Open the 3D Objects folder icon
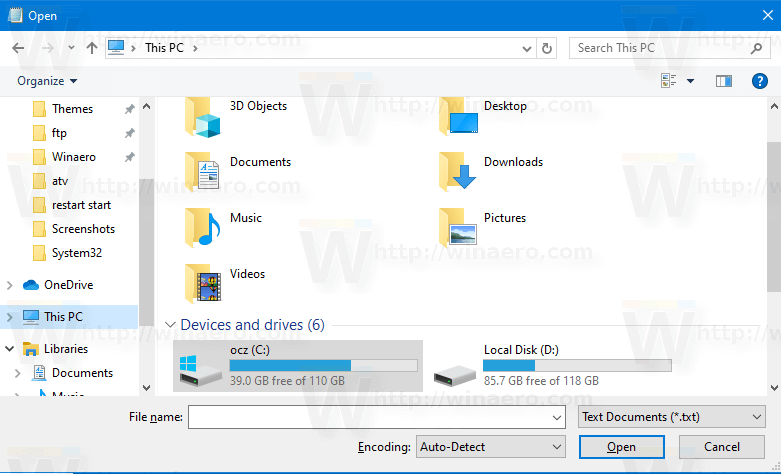 point(203,118)
